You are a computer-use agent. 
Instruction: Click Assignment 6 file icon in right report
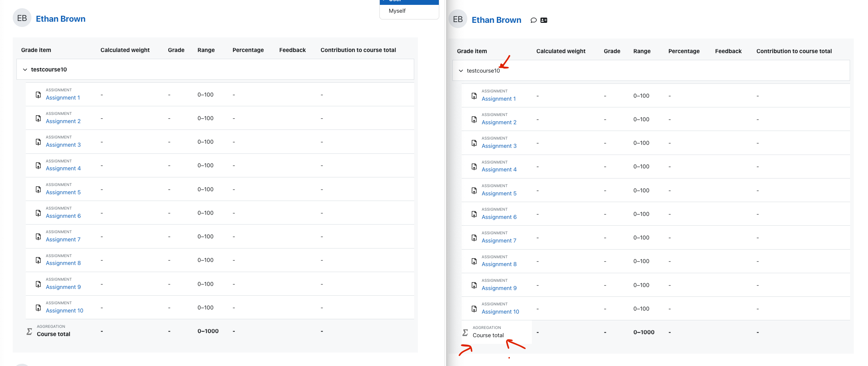tap(474, 214)
